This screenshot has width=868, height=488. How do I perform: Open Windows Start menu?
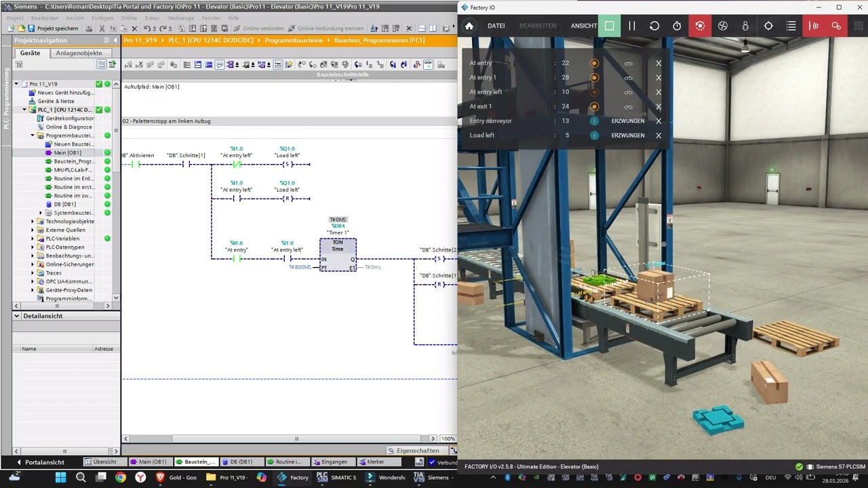60,477
